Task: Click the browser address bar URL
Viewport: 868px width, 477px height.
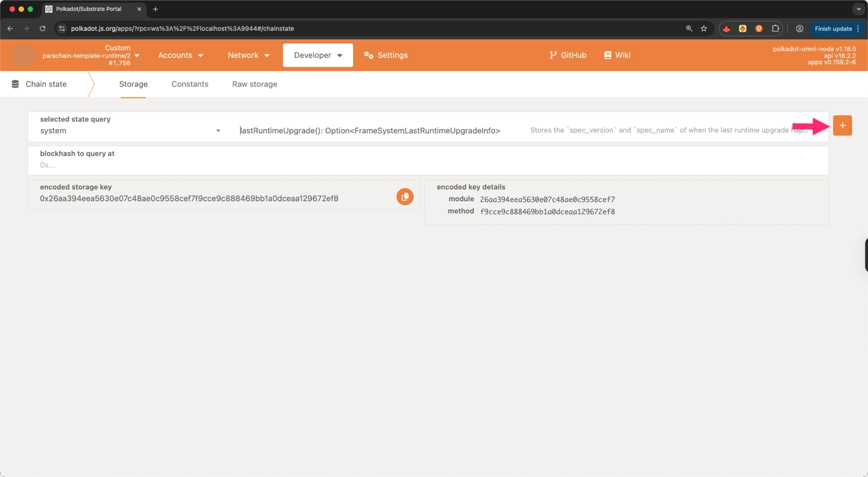Action: pos(183,28)
